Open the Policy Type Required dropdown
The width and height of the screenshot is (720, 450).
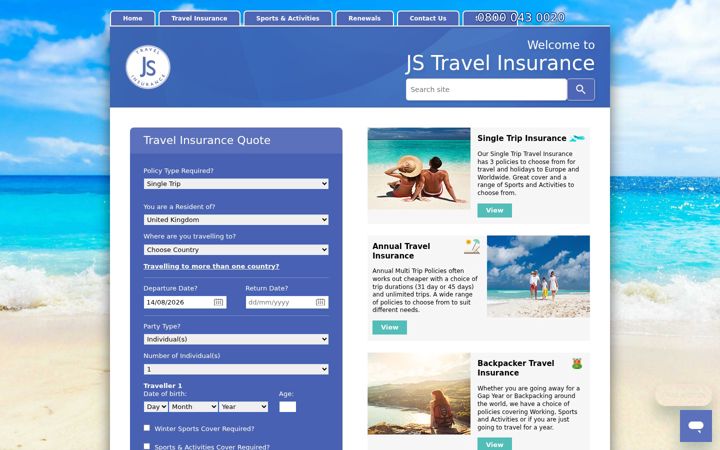[236, 184]
